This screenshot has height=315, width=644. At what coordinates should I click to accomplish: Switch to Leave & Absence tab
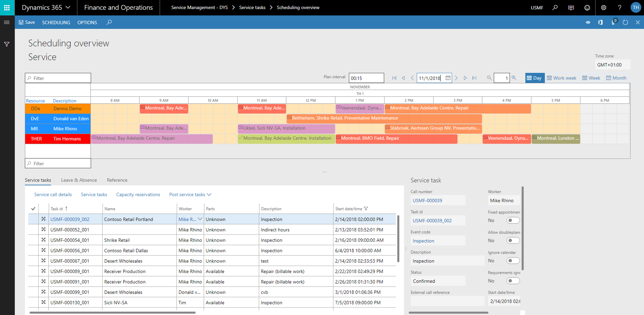point(79,180)
